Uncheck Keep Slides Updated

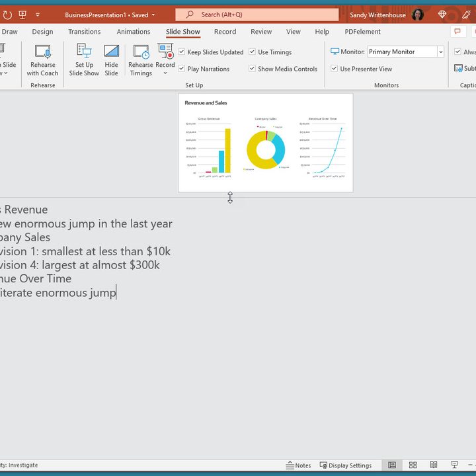pyautogui.click(x=182, y=52)
